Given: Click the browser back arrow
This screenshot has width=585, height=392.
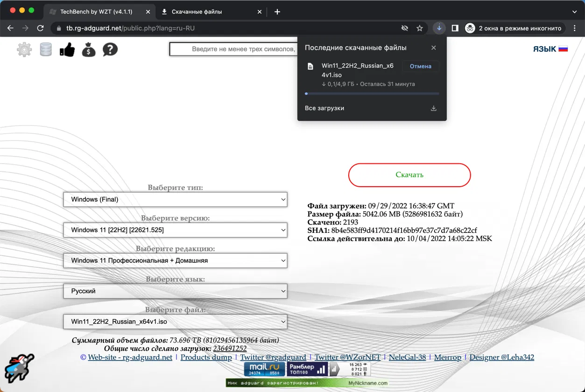Looking at the screenshot, I should coord(10,28).
